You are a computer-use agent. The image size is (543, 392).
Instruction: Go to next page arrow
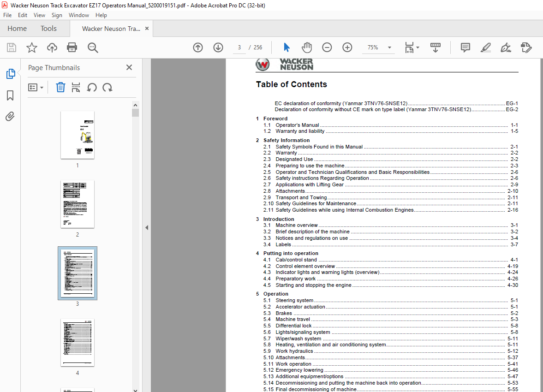point(218,48)
